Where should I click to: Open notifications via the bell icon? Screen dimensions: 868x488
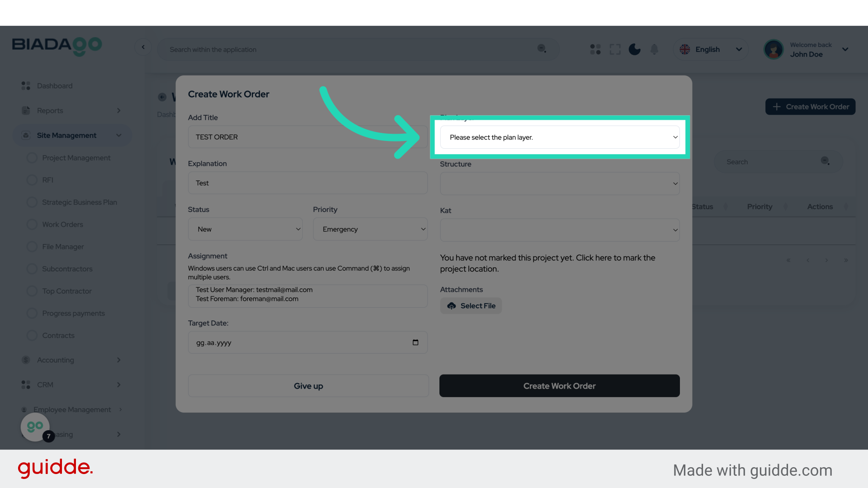654,49
